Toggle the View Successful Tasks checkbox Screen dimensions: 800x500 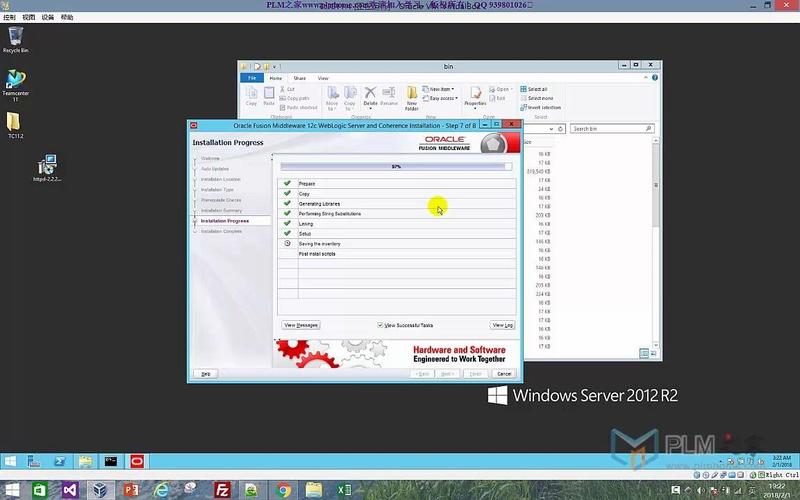[381, 325]
